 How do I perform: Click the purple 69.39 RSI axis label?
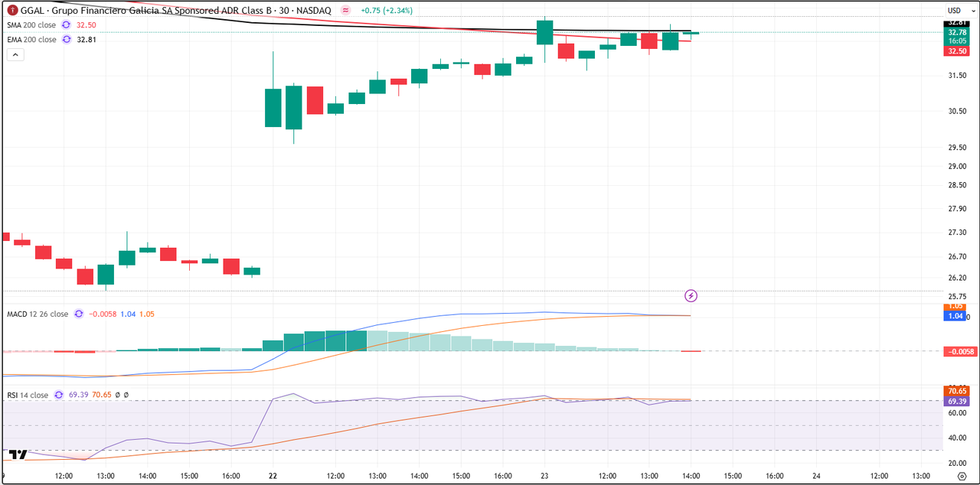click(x=957, y=401)
